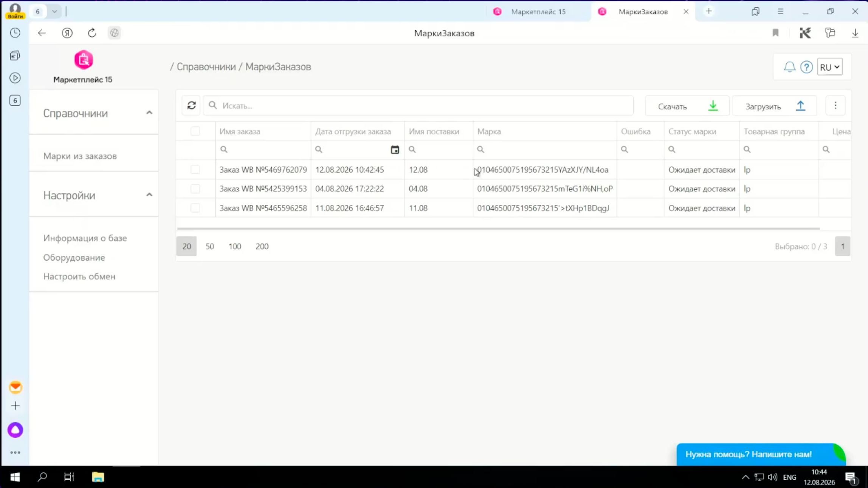Open the help chat widget
Image resolution: width=868 pixels, height=488 pixels.
click(761, 454)
